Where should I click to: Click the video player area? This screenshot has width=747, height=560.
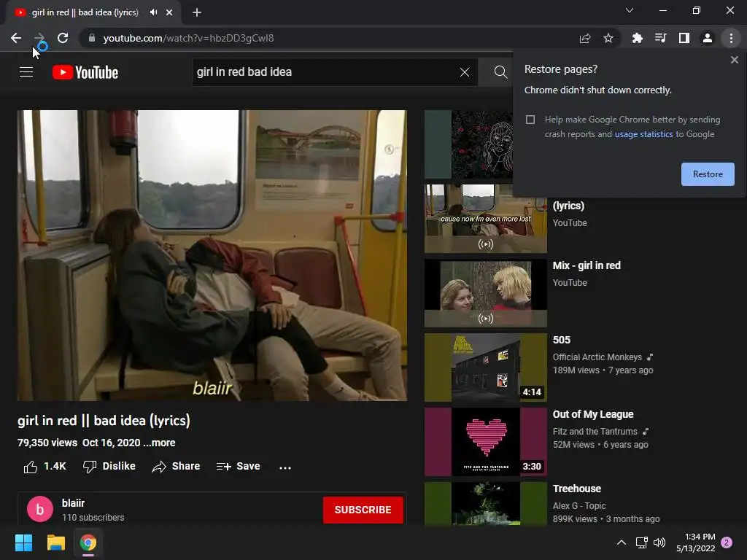click(x=212, y=255)
